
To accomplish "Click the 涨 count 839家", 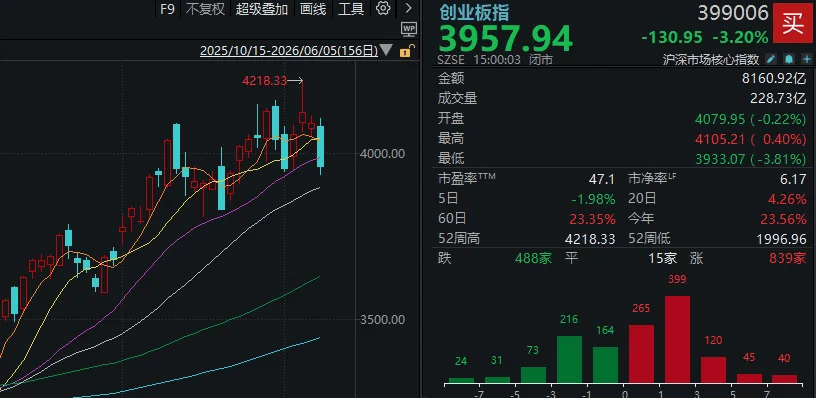I will coord(787,258).
